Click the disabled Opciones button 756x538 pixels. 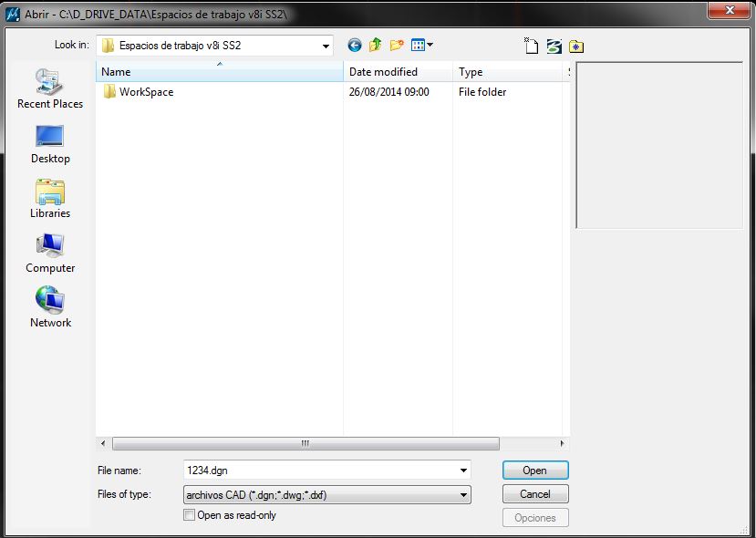coord(535,518)
